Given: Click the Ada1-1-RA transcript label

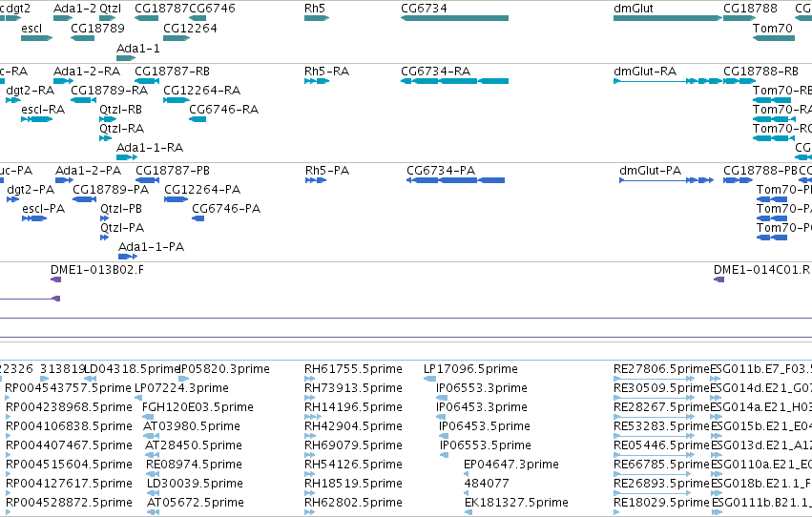Looking at the screenshot, I should click(x=150, y=148).
